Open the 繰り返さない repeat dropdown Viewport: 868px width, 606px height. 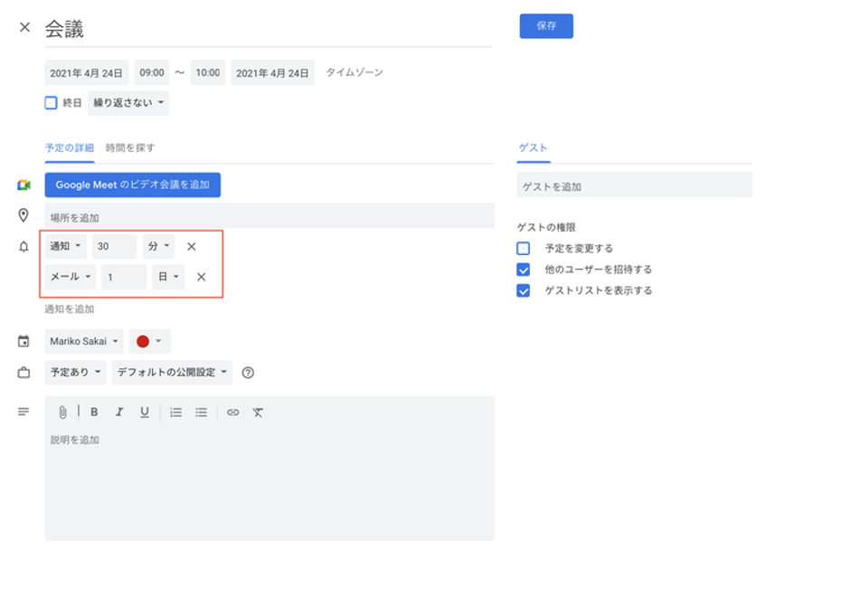coord(128,103)
